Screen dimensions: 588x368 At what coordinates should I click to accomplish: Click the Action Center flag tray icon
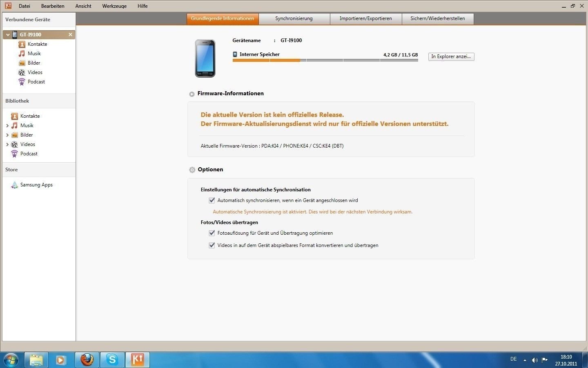(545, 360)
